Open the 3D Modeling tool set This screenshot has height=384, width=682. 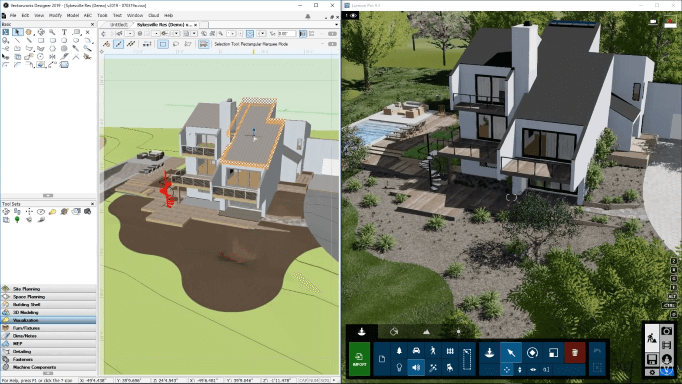(48, 312)
